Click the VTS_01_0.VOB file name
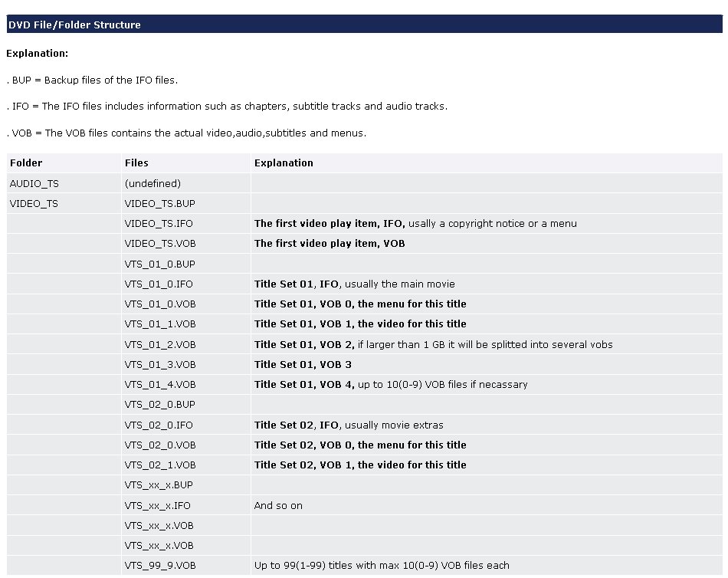Viewport: 728px width, 578px height. coord(159,304)
